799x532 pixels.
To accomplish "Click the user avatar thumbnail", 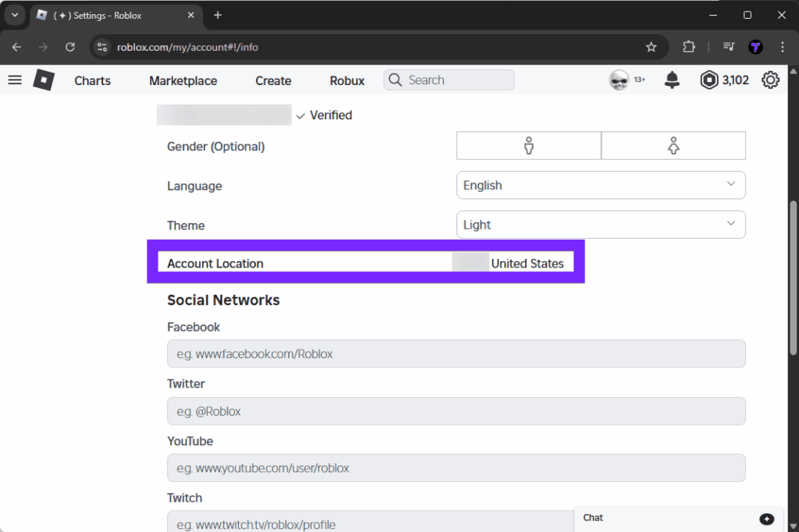I will pyautogui.click(x=619, y=80).
